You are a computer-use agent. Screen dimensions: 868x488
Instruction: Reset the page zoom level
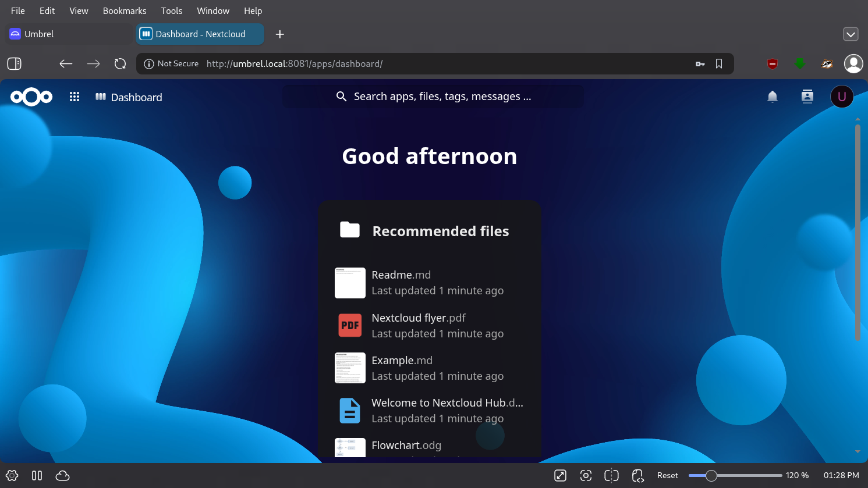tap(668, 476)
